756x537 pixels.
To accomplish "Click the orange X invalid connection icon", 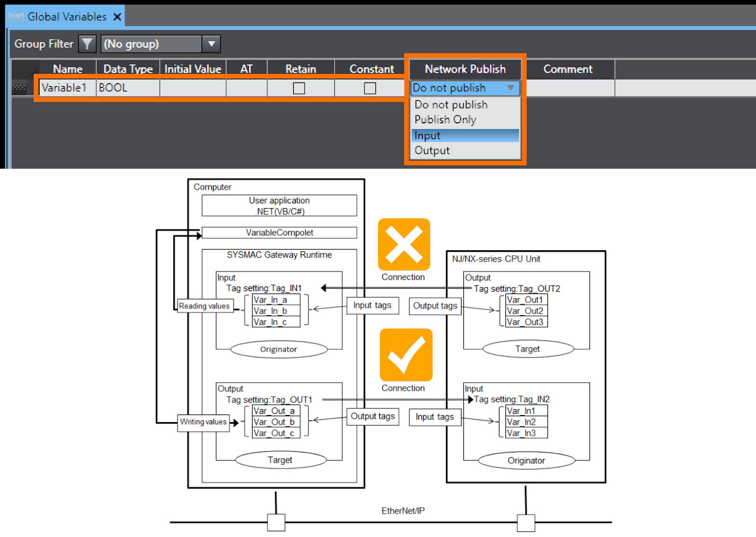I will (404, 244).
